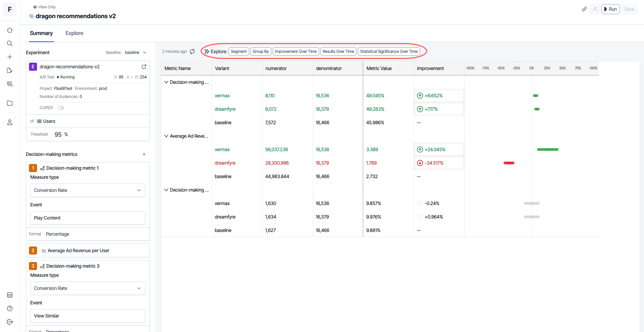Viewport: 644px width, 332px height.
Task: Click the Run button
Action: pyautogui.click(x=610, y=9)
